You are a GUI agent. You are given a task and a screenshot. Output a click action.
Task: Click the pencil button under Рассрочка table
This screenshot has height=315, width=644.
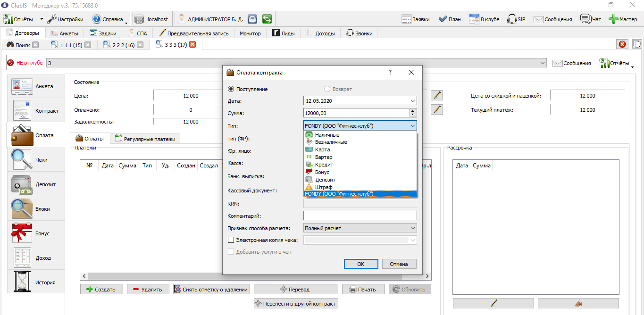point(493,303)
